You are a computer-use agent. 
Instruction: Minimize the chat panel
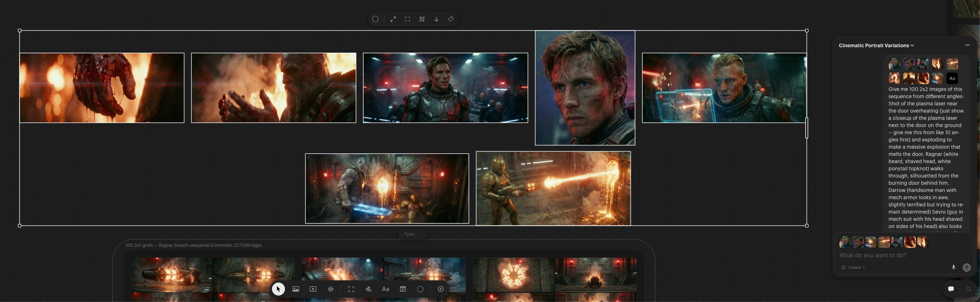pyautogui.click(x=967, y=45)
